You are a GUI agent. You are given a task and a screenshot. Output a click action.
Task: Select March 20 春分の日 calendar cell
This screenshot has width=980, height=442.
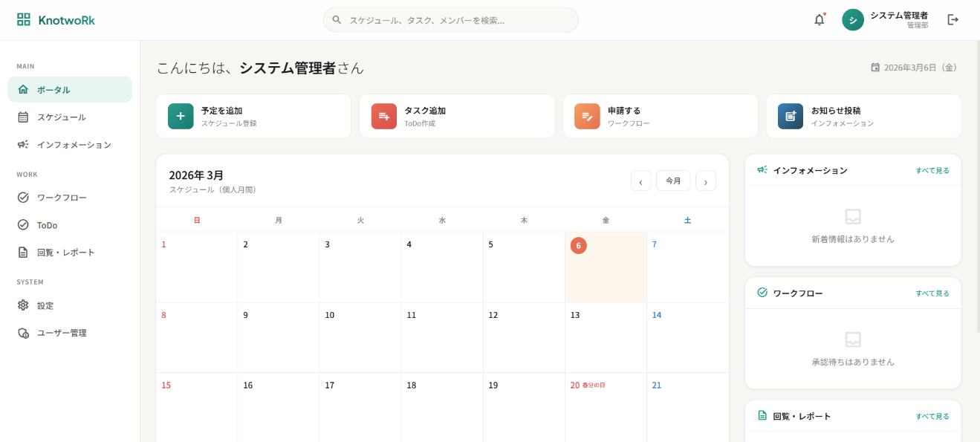coord(606,408)
